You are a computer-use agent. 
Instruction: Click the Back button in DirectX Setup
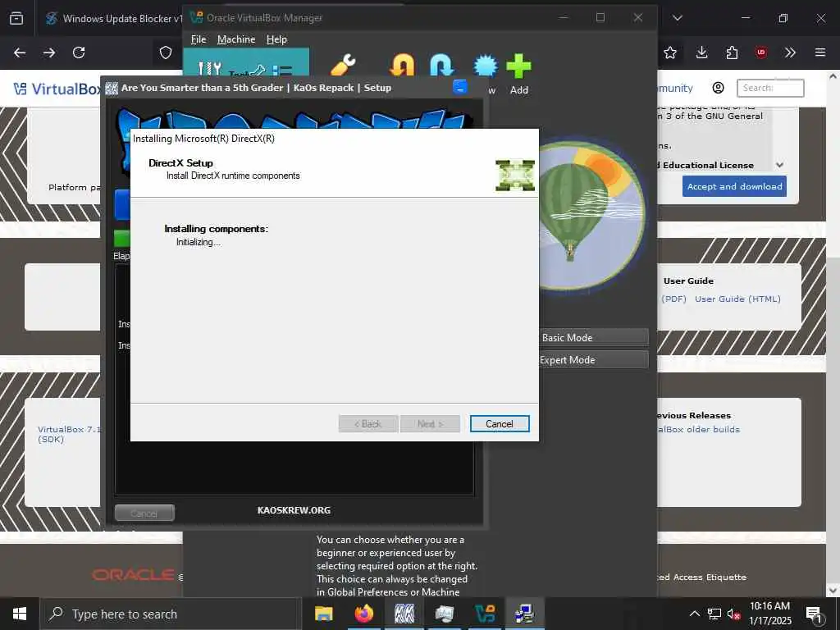click(x=368, y=424)
